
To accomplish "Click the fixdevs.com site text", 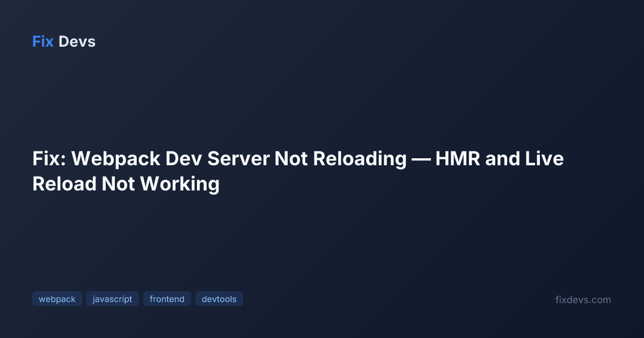I will [x=583, y=300].
